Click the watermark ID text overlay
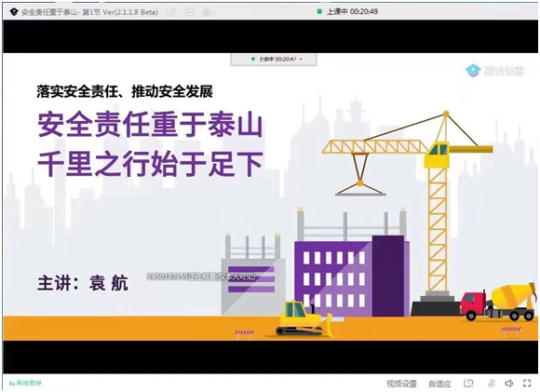540x392 pixels. click(202, 277)
